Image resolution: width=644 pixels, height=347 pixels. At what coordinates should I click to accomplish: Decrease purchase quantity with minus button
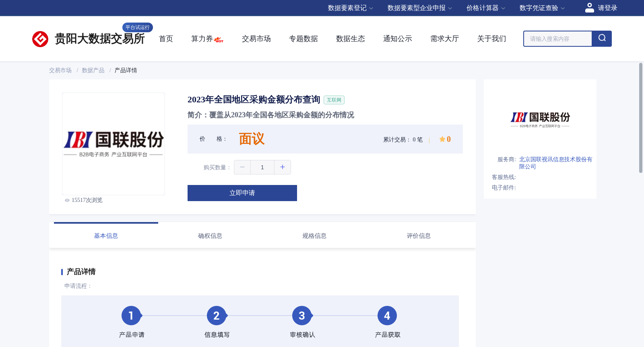coord(242,167)
